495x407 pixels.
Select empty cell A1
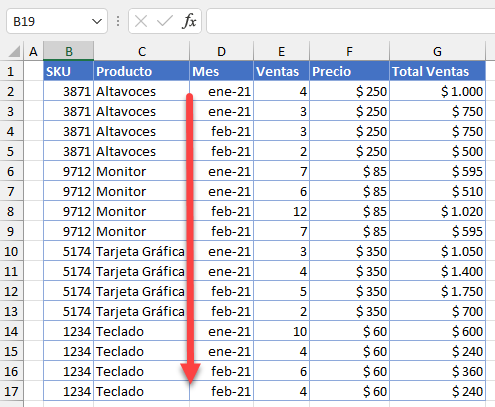click(33, 71)
